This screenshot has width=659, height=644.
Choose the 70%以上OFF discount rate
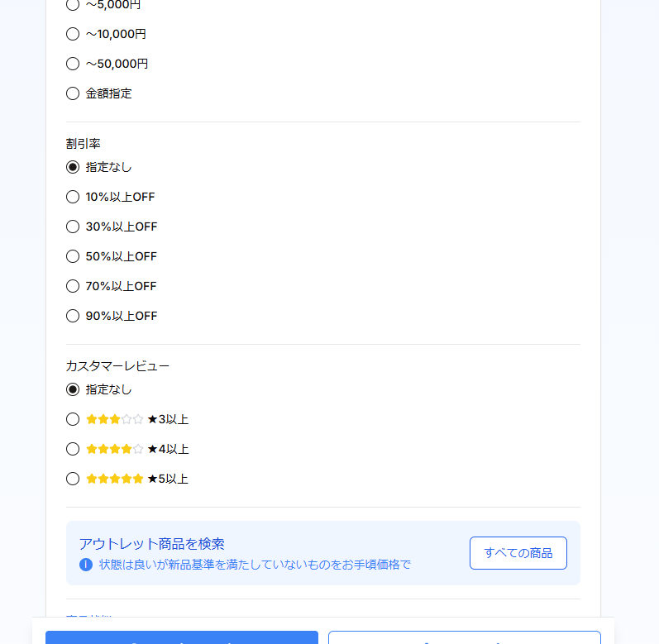(x=73, y=286)
